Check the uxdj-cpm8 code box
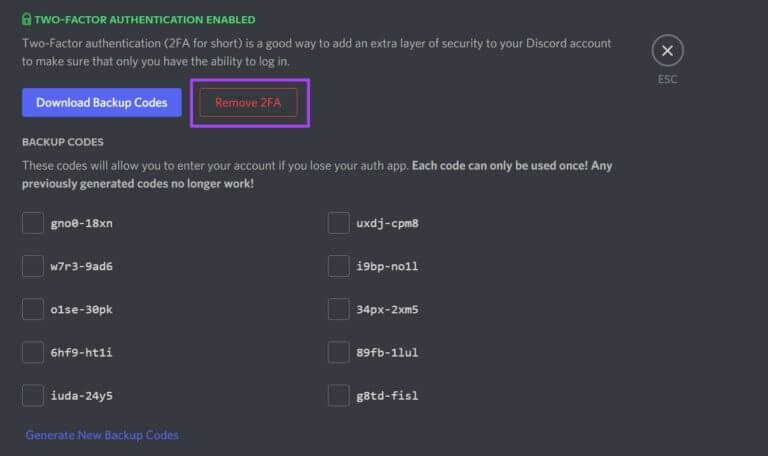 pyautogui.click(x=339, y=223)
